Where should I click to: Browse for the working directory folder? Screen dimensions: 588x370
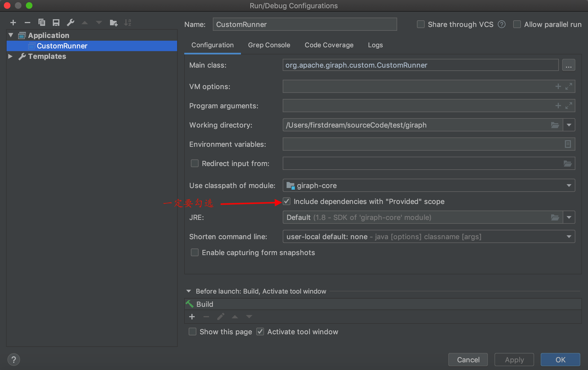(555, 125)
